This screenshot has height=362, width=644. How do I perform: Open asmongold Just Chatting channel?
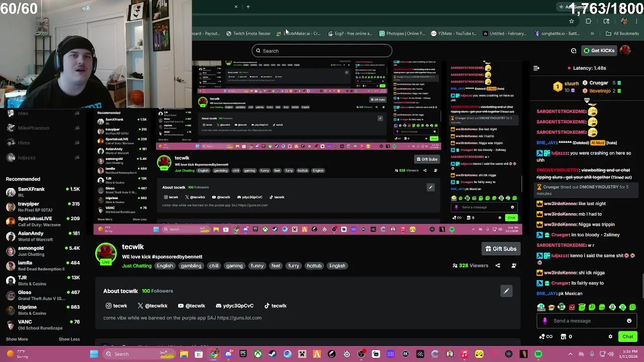[x=43, y=251]
